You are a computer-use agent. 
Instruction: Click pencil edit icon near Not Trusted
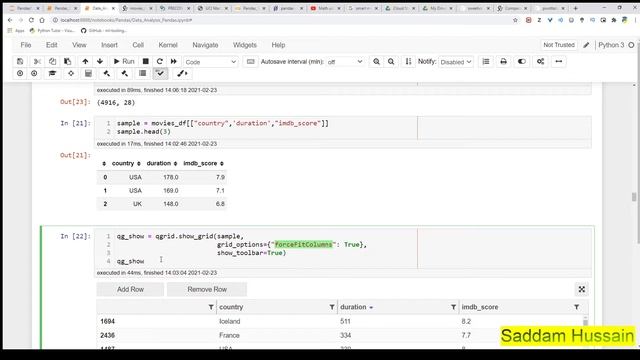(586, 45)
